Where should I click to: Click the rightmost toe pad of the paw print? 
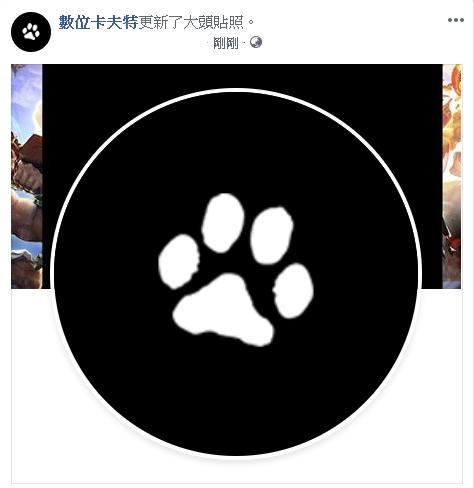(293, 291)
